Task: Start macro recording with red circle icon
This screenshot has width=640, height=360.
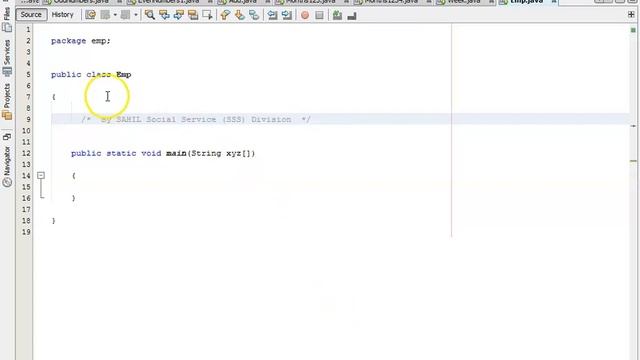Action: tap(305, 16)
